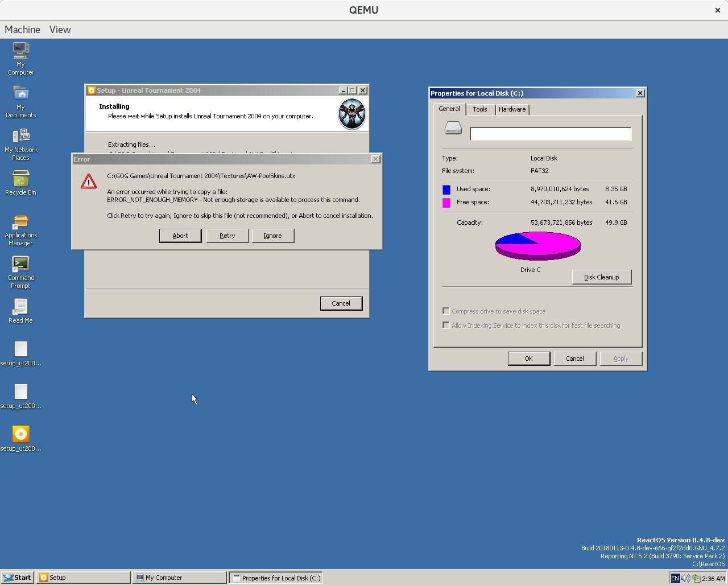This screenshot has width=728, height=585.
Task: Click the magenta Free space color swatch
Action: [x=446, y=203]
